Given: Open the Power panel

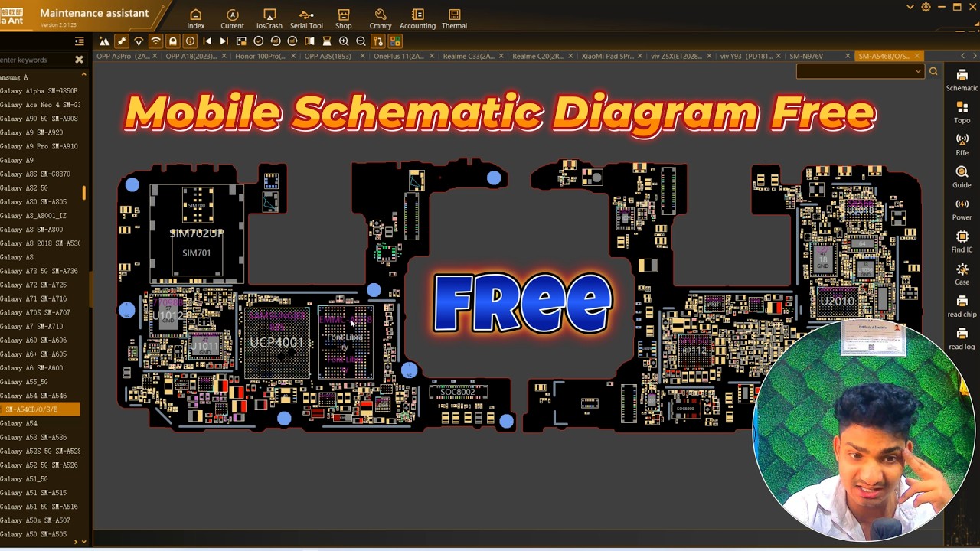Looking at the screenshot, I should pyautogui.click(x=962, y=209).
